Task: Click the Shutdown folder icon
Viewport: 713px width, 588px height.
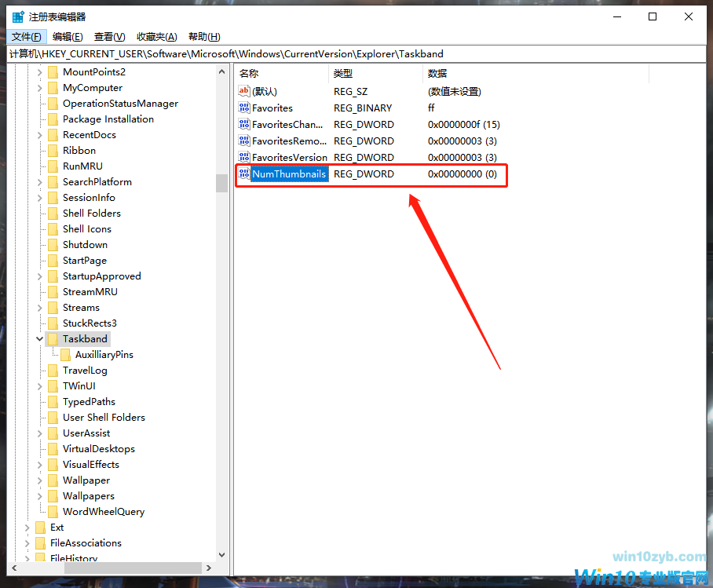Action: click(x=53, y=245)
